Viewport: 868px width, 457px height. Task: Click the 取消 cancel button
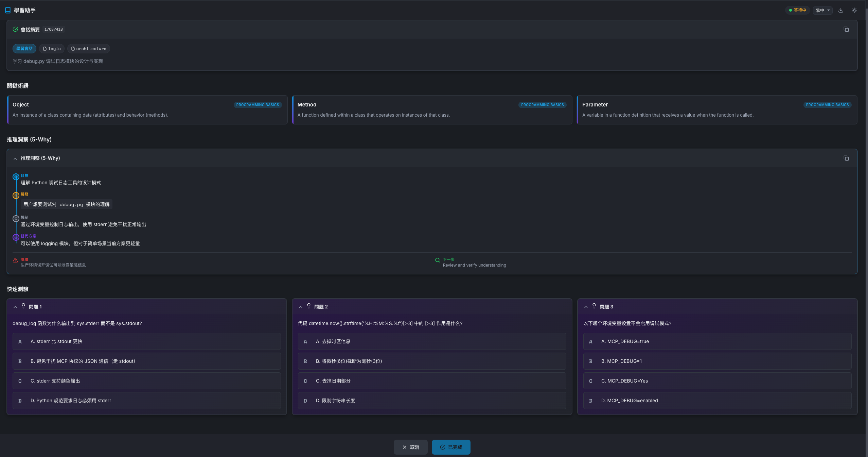point(411,447)
